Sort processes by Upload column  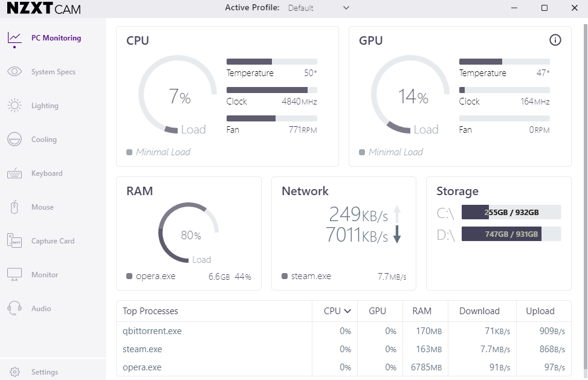point(540,311)
